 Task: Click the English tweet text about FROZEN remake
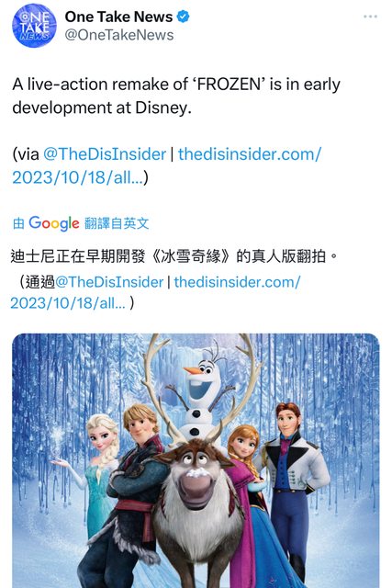[176, 96]
